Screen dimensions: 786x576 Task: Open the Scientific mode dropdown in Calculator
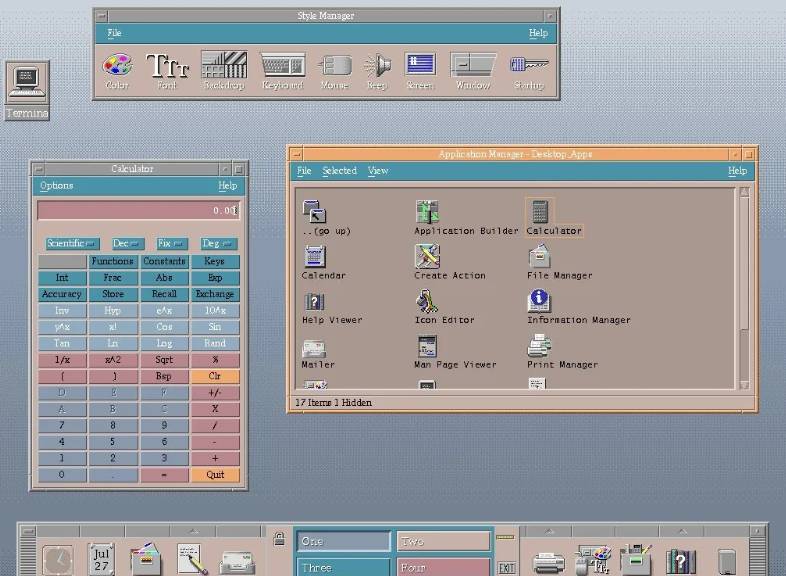(72, 244)
